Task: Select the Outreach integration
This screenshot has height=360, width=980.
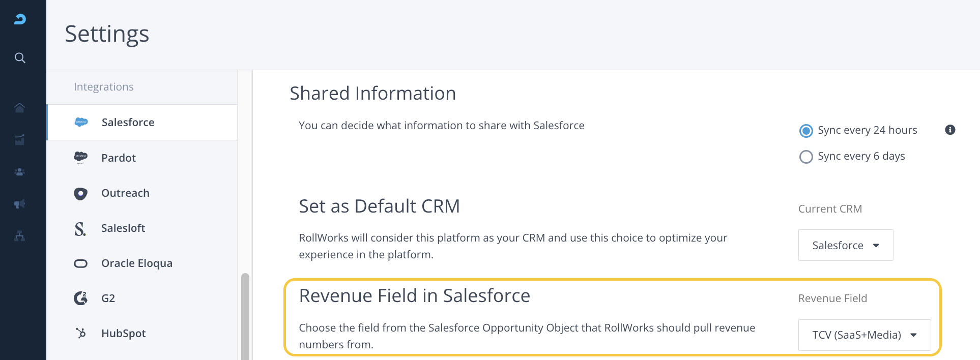Action: click(x=125, y=193)
